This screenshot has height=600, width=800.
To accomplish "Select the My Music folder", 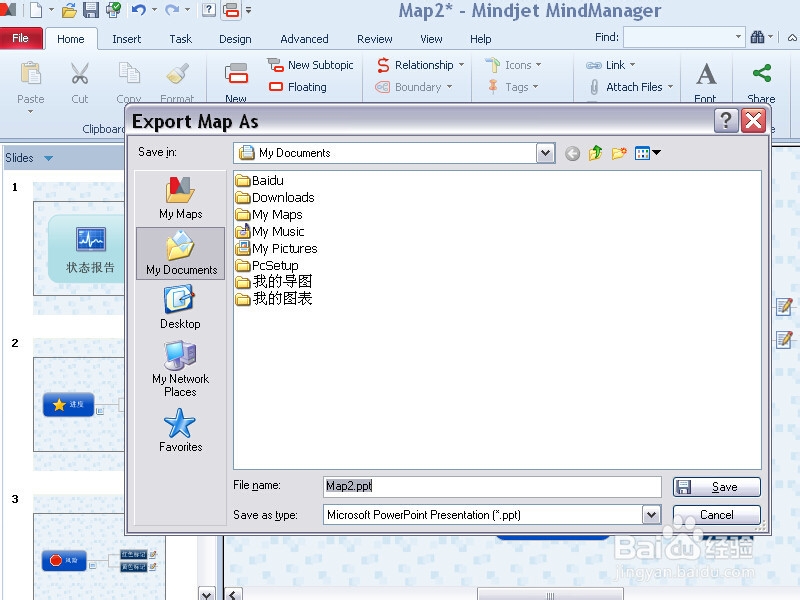I will pyautogui.click(x=270, y=232).
